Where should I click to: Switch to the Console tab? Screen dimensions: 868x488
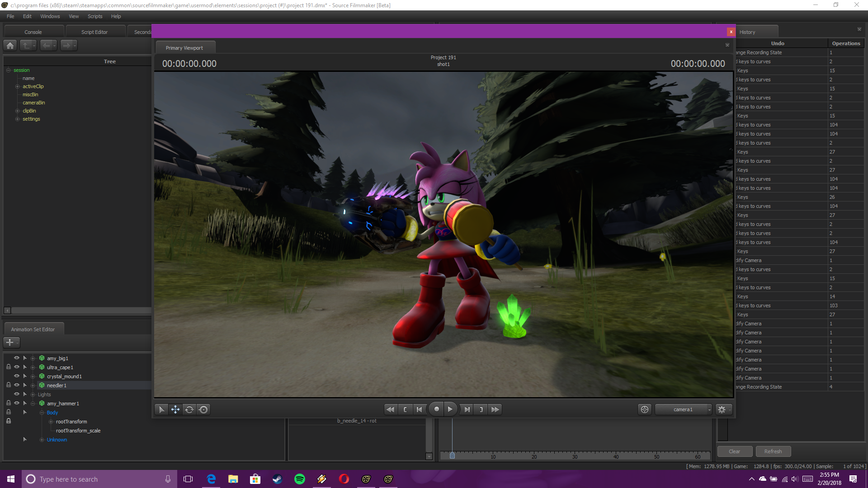tap(33, 32)
